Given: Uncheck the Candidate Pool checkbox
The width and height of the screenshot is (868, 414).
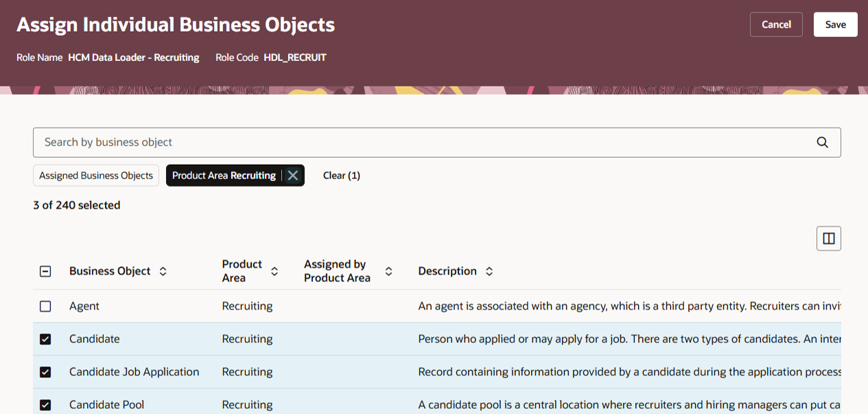Looking at the screenshot, I should pos(45,405).
